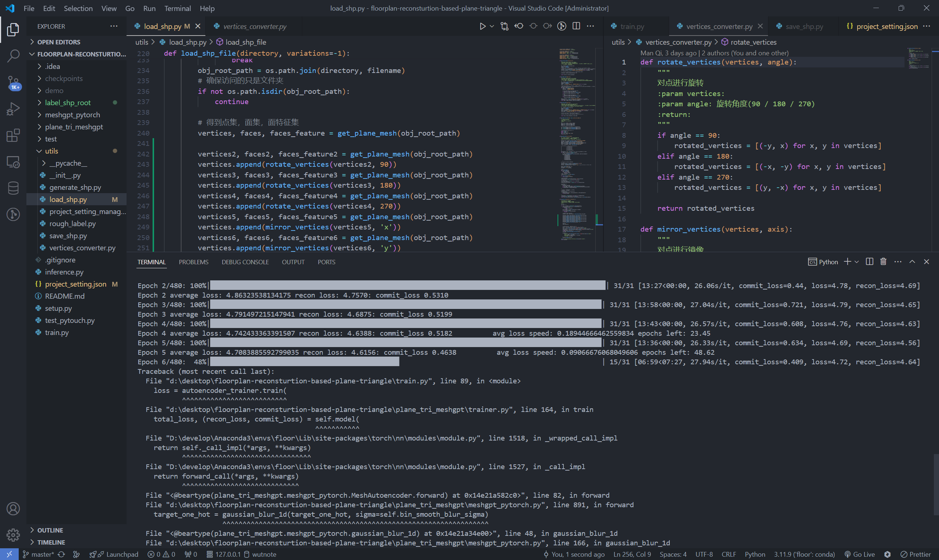
Task: Expand the checkpoints folder
Action: coord(63,78)
